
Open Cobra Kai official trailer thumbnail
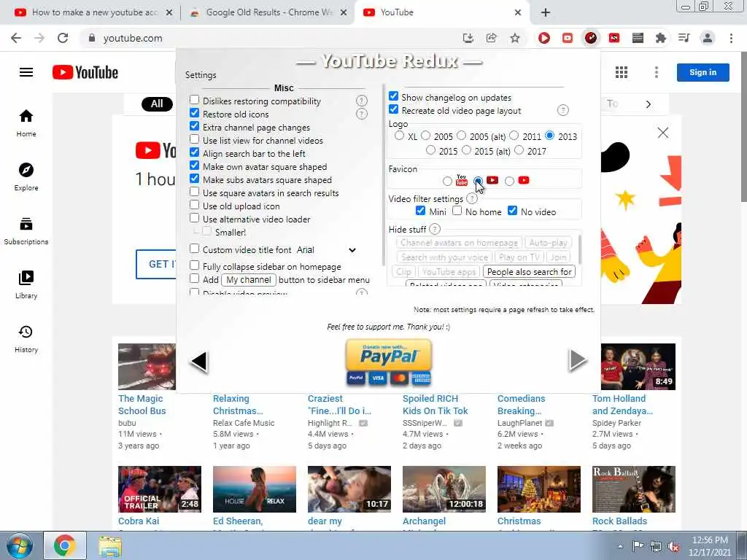[x=160, y=489]
